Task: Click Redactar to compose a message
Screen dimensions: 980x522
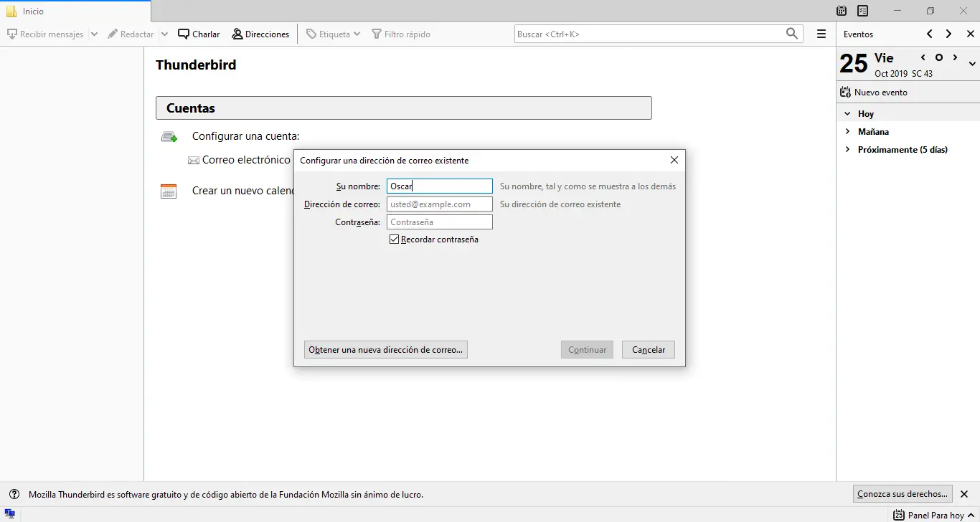Action: pyautogui.click(x=131, y=34)
